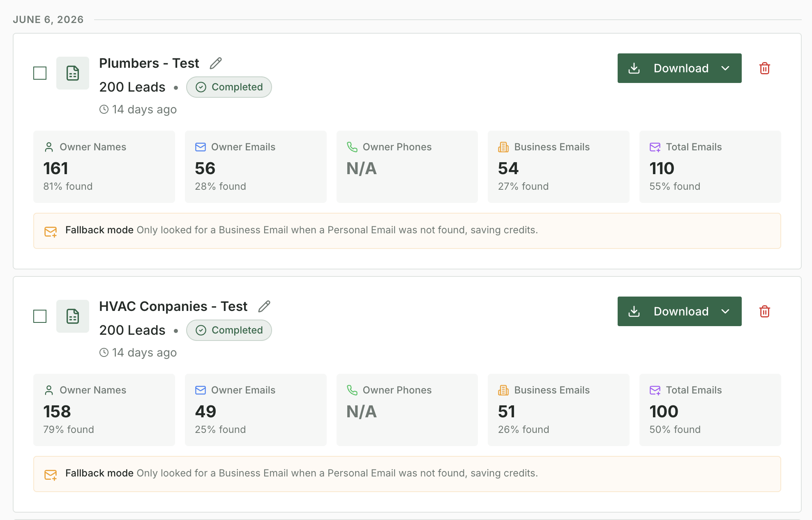Viewport: 812px width, 520px height.
Task: Click clock icon beside HVAC 14 days ago
Action: [x=104, y=352]
